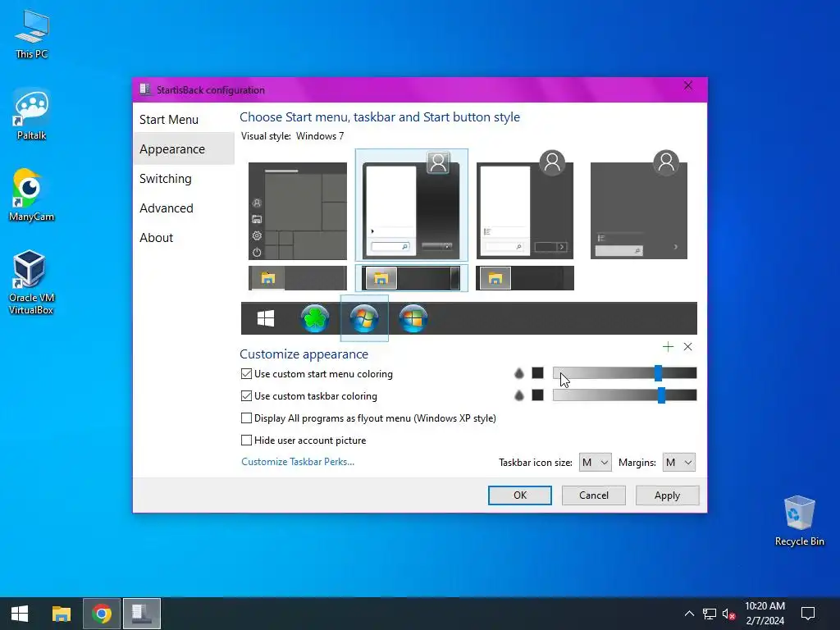This screenshot has height=630, width=840.
Task: Select the Windows 10 logo start button style
Action: [266, 318]
